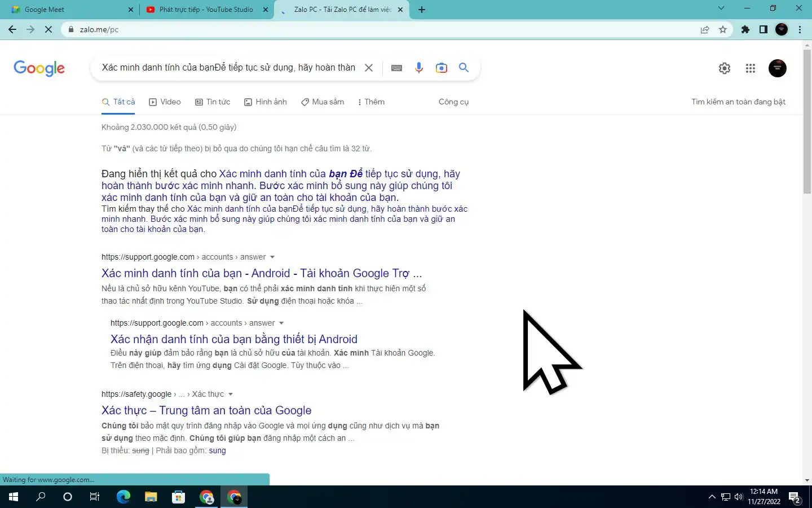Screen dimensions: 812x508
Task: Open Google settings gear icon
Action: pos(725,68)
